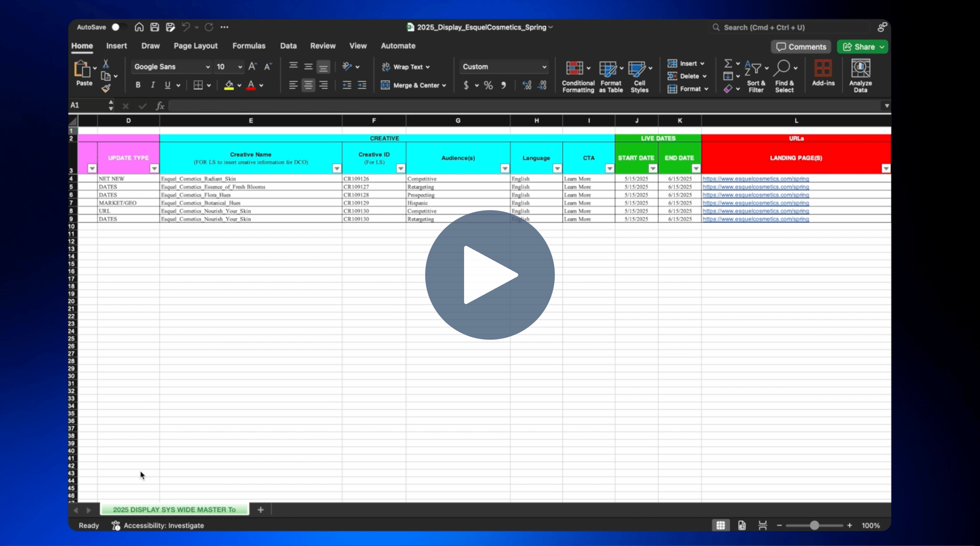The width and height of the screenshot is (980, 546).
Task: Click Merge & Center
Action: (414, 85)
